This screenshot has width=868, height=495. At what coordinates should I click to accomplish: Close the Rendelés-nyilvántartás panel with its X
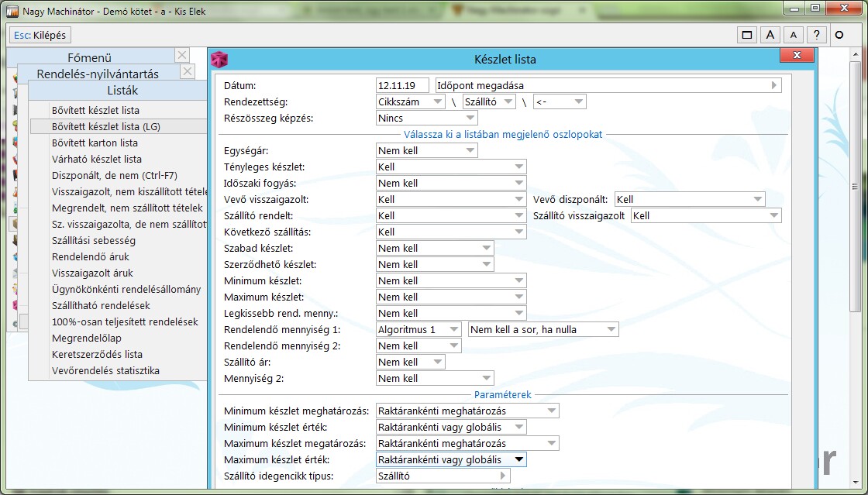(187, 72)
